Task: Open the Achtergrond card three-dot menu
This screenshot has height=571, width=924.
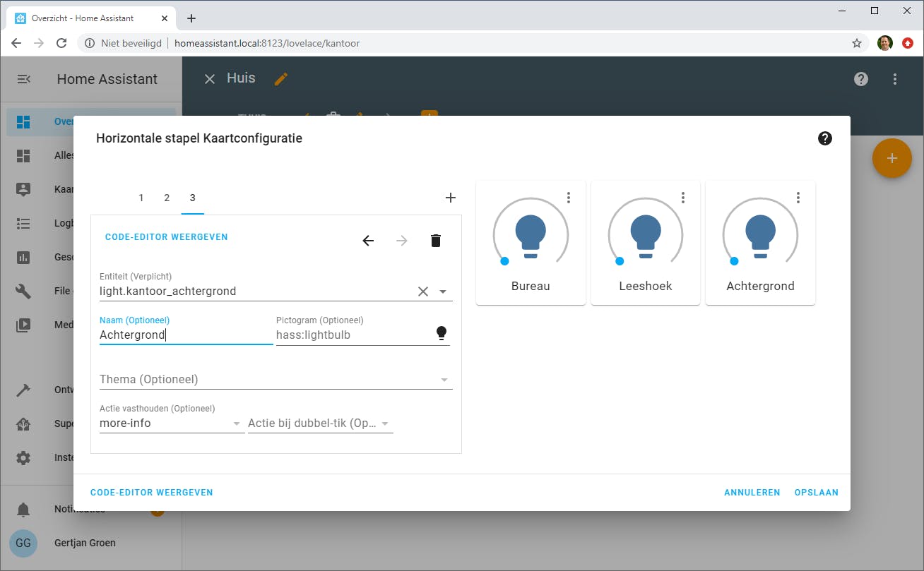Action: click(798, 198)
